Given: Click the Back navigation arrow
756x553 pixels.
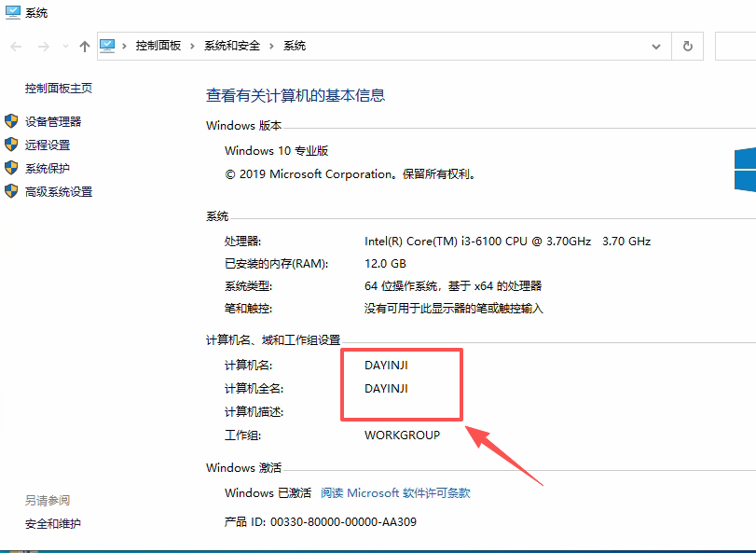Looking at the screenshot, I should coord(17,46).
